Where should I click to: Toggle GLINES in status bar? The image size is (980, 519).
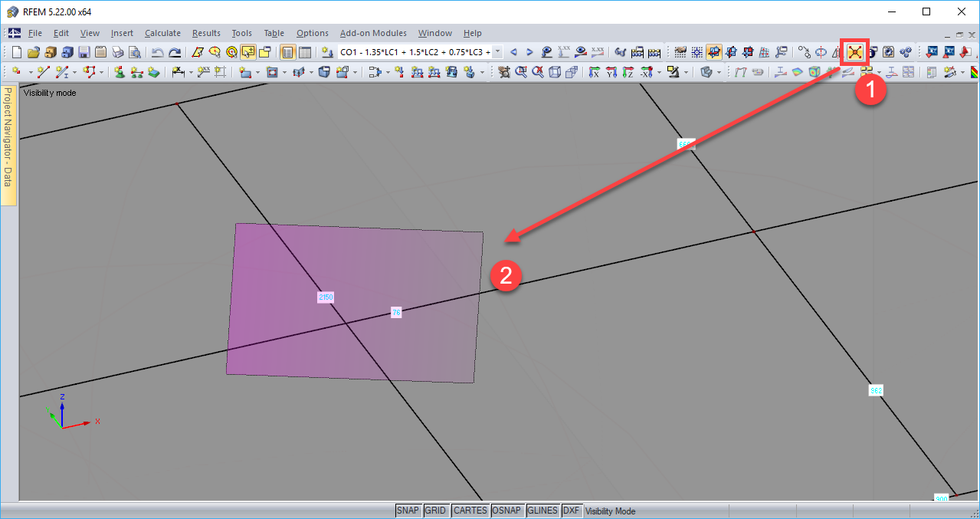[542, 511]
